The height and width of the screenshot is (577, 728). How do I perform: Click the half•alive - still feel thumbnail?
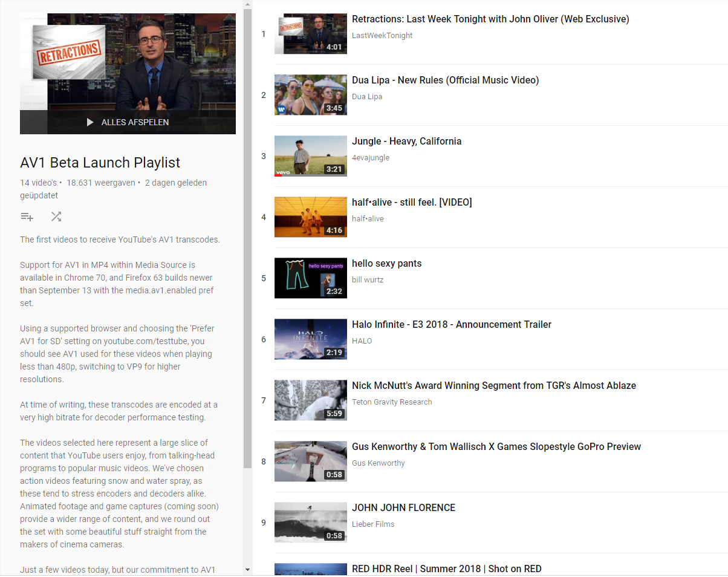click(310, 217)
